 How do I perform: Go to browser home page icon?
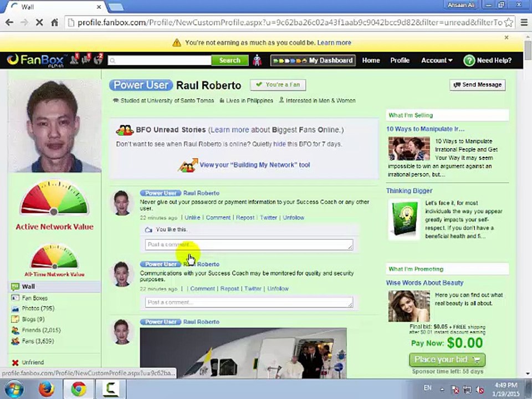[54, 22]
